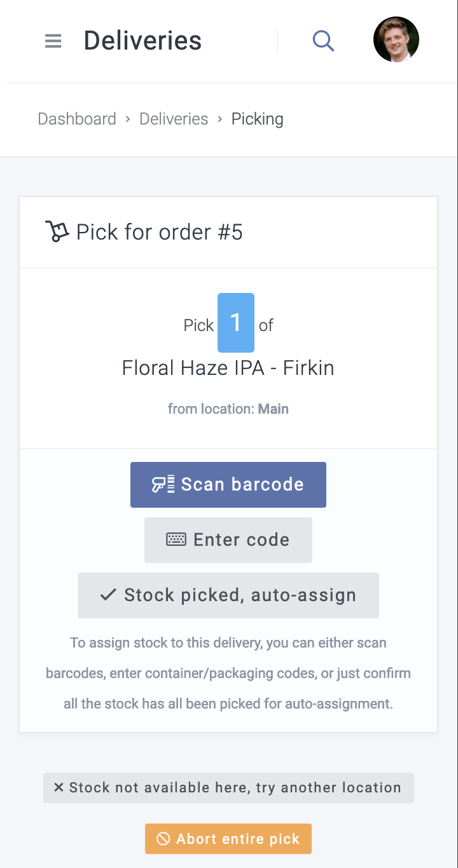Choose the Enter code button
The image size is (458, 868).
pos(228,540)
